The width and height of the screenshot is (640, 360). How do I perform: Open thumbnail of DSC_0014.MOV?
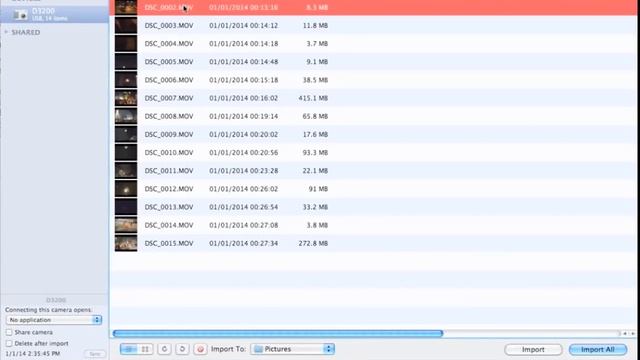126,225
